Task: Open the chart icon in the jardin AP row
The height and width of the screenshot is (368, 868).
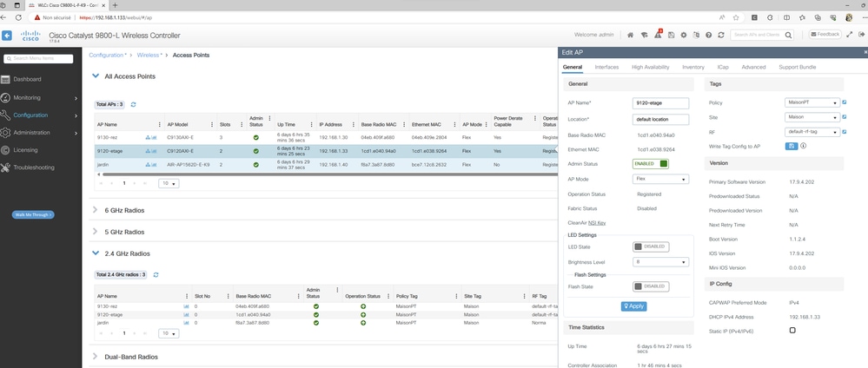Action: [154, 164]
